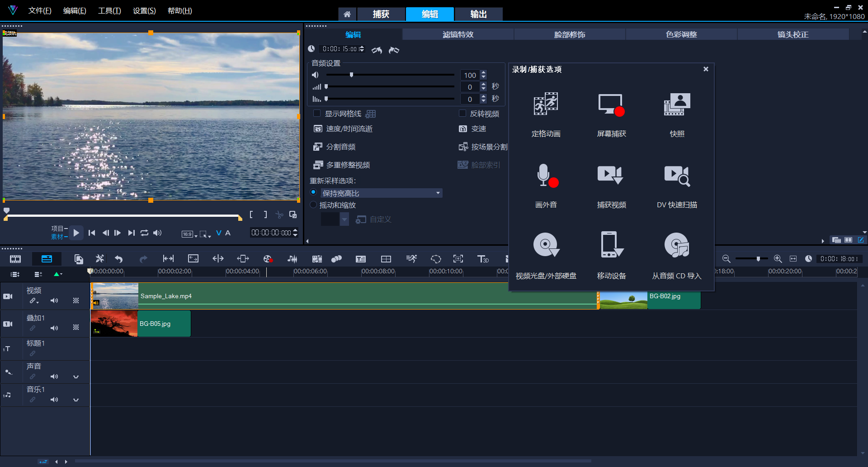Screen dimensions: 868x467
Task: Select 摇动和缩放 radio option
Action: [313, 205]
